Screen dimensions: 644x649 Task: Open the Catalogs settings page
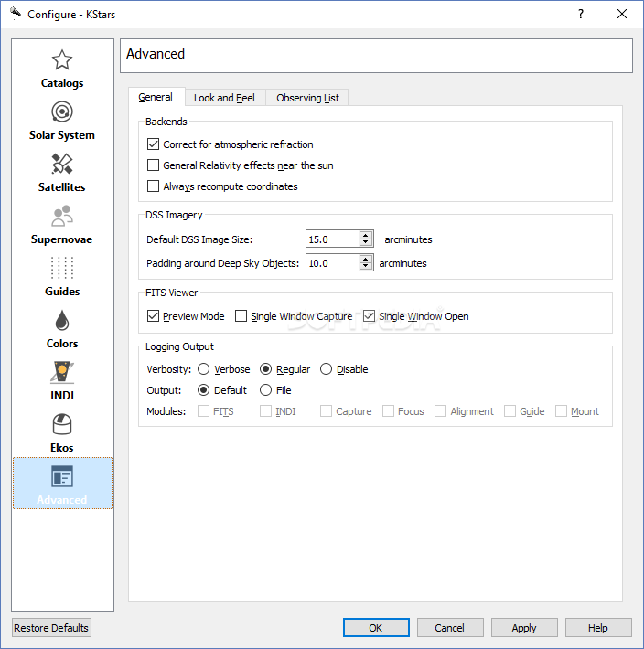coord(62,69)
